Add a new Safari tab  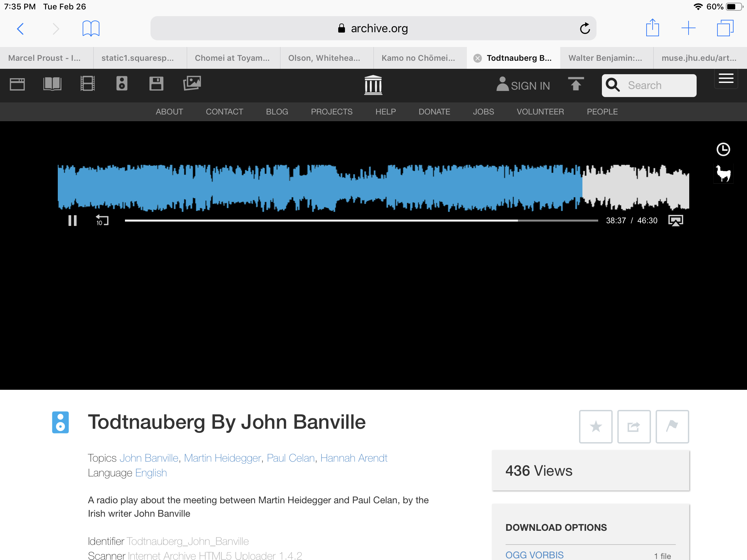(x=688, y=28)
